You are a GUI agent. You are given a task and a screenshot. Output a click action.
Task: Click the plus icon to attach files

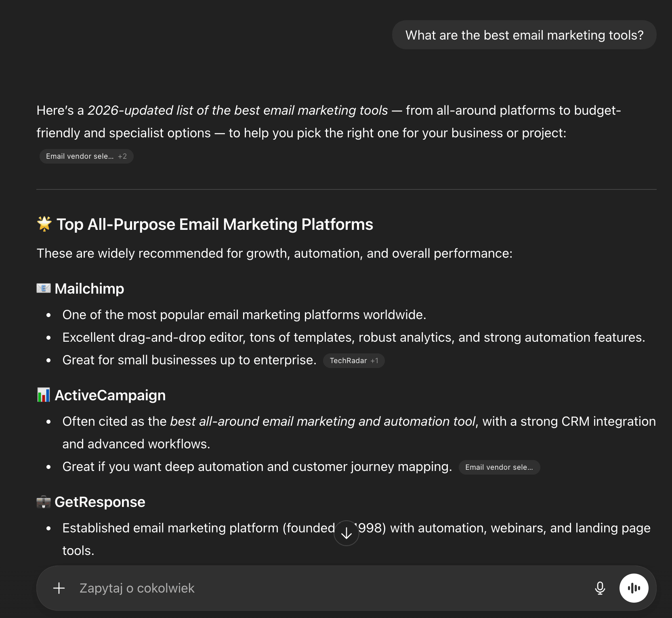click(x=59, y=588)
